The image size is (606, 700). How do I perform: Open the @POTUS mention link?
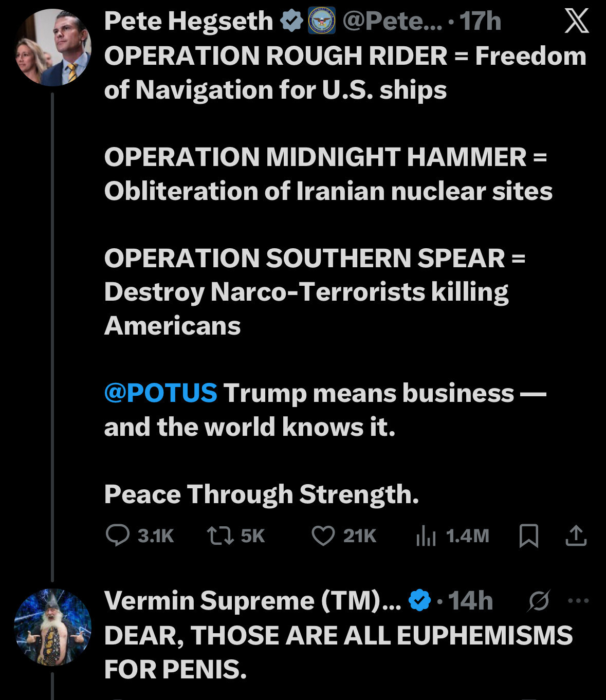pos(161,393)
